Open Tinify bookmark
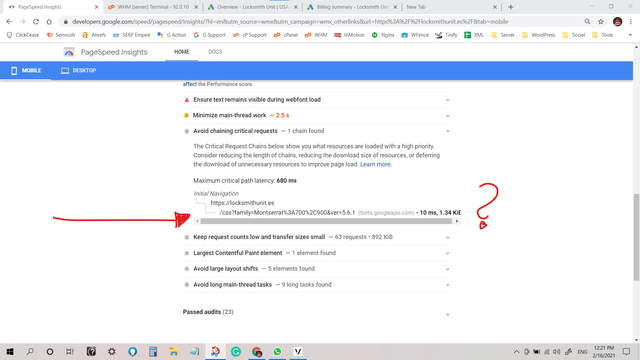Screen dimensions: 640x360 coord(446,35)
